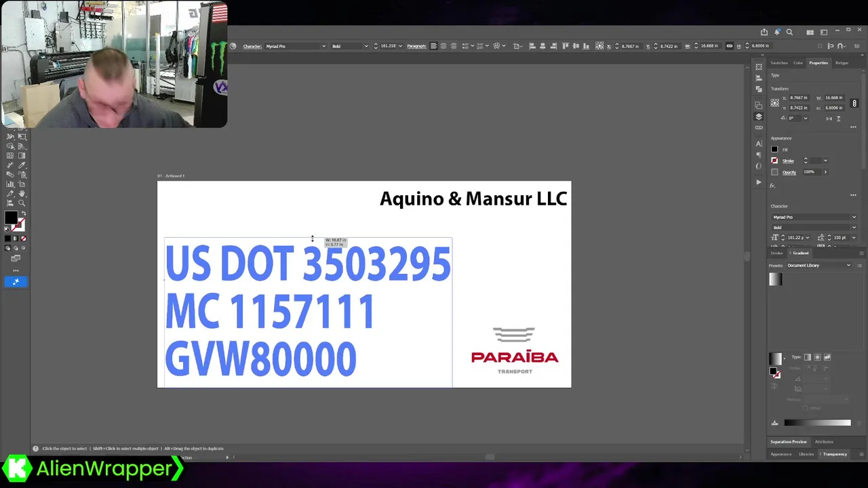Reset to default fill and stroke
The width and height of the screenshot is (868, 488).
click(7, 229)
